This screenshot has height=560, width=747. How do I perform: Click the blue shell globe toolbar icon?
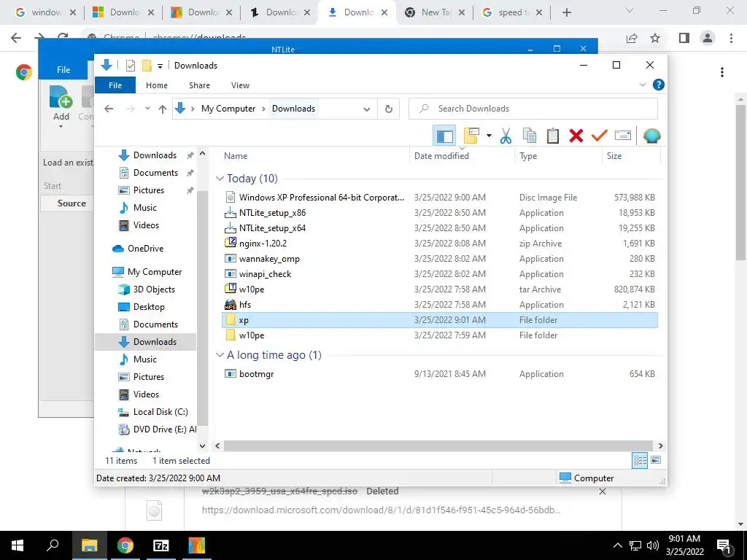651,136
